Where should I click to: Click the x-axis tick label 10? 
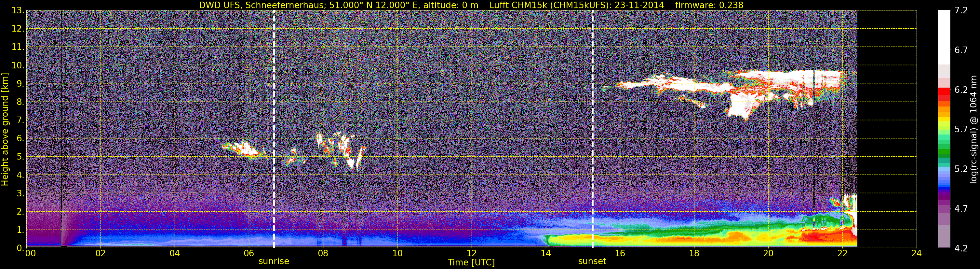coord(397,253)
